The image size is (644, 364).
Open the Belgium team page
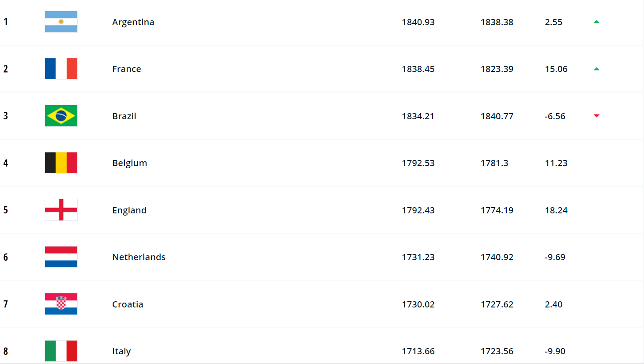pos(129,163)
